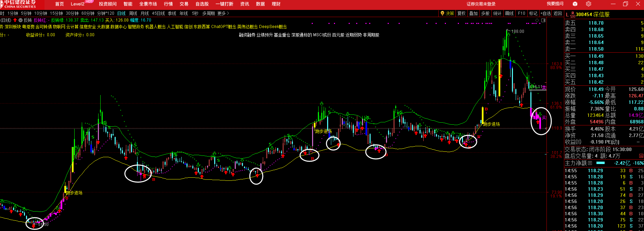Switch to 5分钟 chart period
This screenshot has width=644, height=231.
[x=26, y=13]
